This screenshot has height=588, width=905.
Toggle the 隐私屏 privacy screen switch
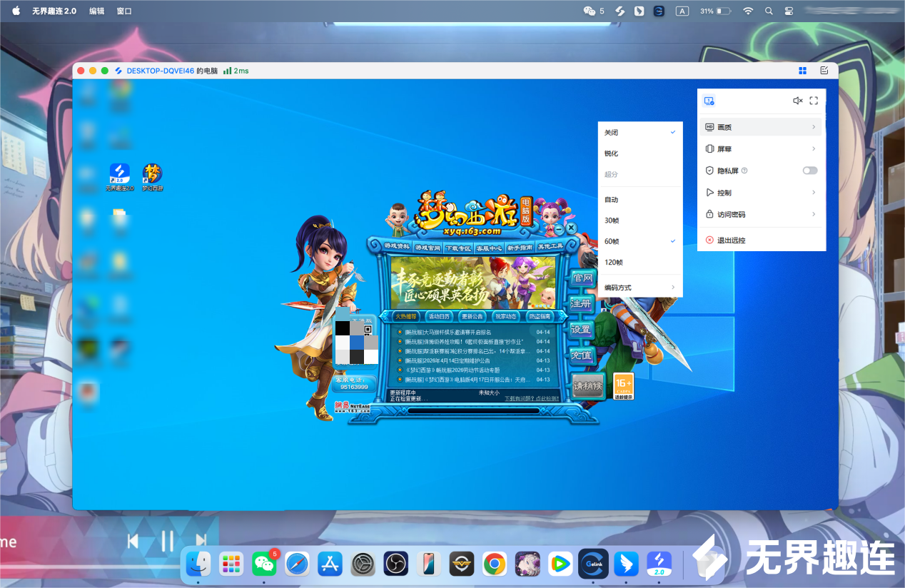tap(810, 171)
